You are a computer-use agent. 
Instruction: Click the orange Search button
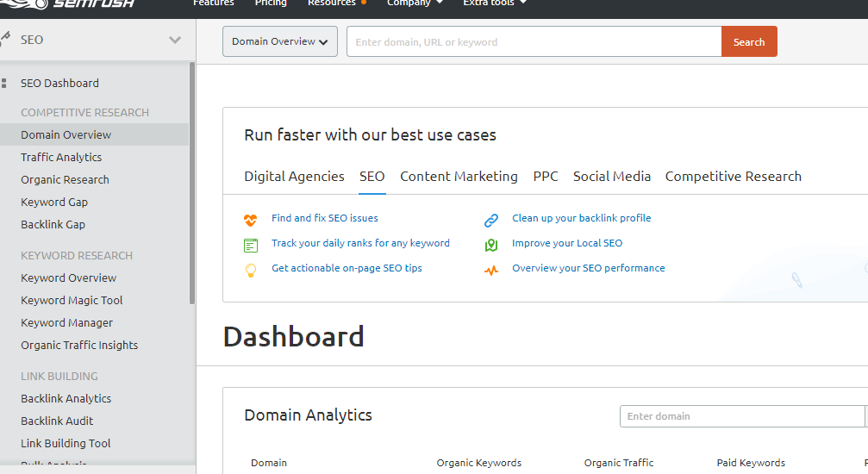pyautogui.click(x=749, y=41)
